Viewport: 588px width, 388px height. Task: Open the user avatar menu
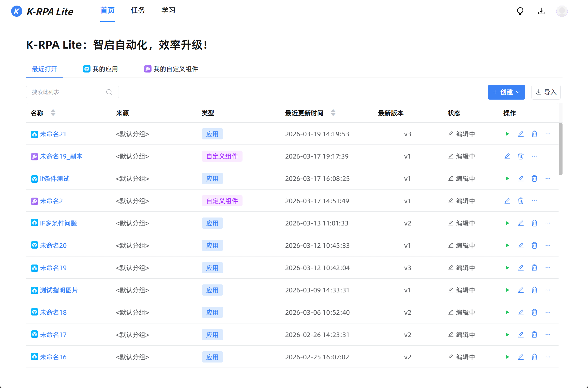(562, 11)
